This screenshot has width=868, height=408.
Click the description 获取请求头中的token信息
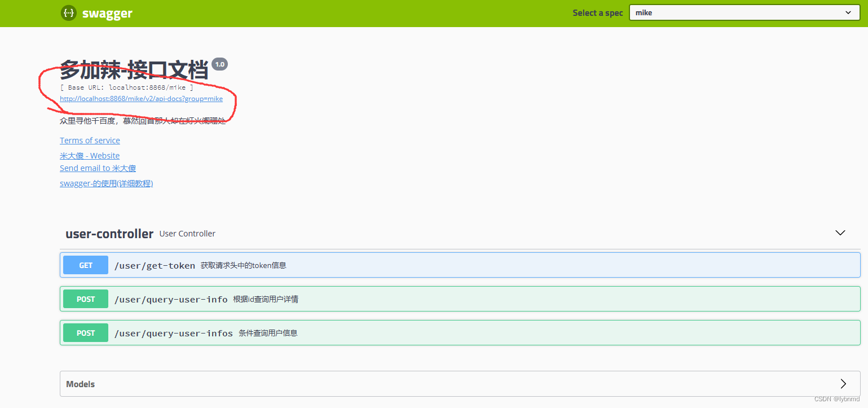pos(244,265)
